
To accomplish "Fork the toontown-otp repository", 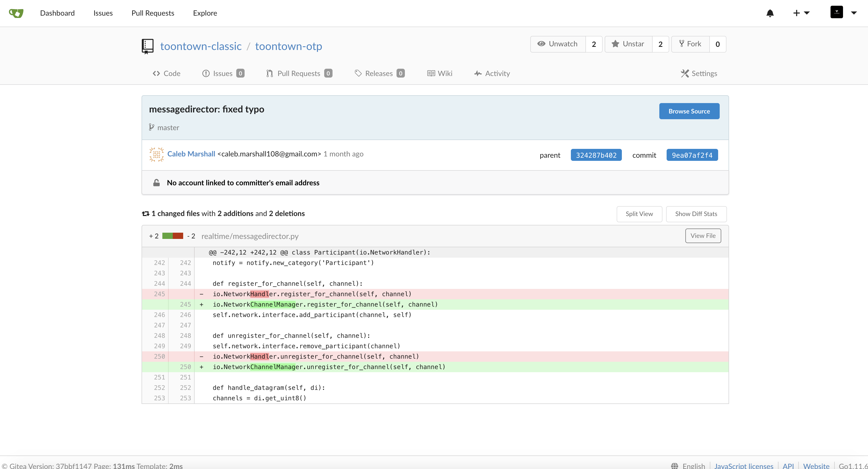I will click(x=690, y=44).
